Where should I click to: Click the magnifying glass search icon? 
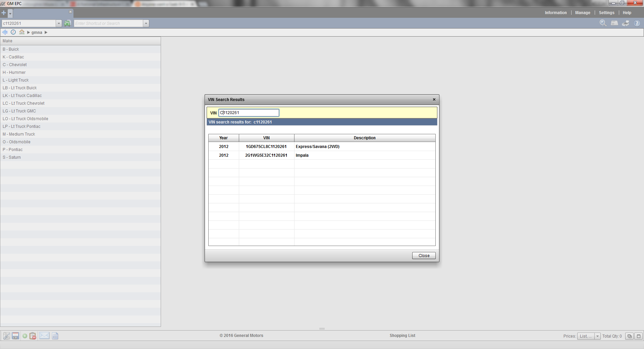coord(603,23)
